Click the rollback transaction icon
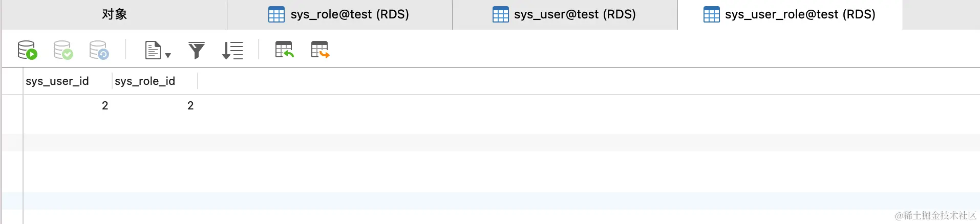The height and width of the screenshot is (224, 980). pyautogui.click(x=99, y=50)
